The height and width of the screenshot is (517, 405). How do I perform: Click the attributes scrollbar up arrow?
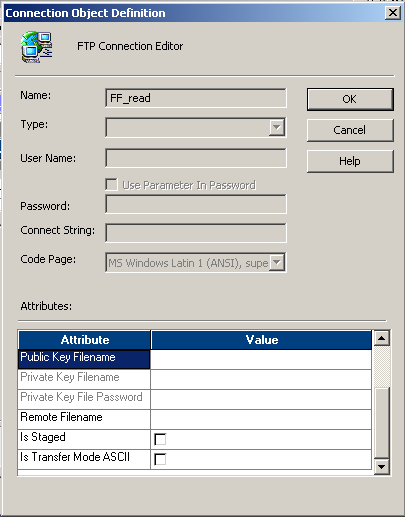tap(381, 338)
